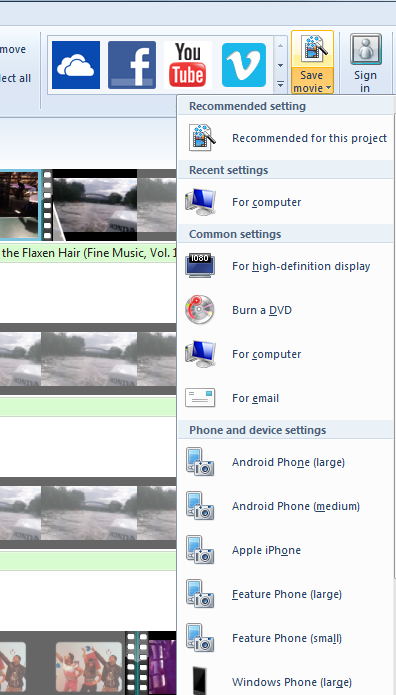Show the previous row of the share gallery
396x695 pixels.
280,46
